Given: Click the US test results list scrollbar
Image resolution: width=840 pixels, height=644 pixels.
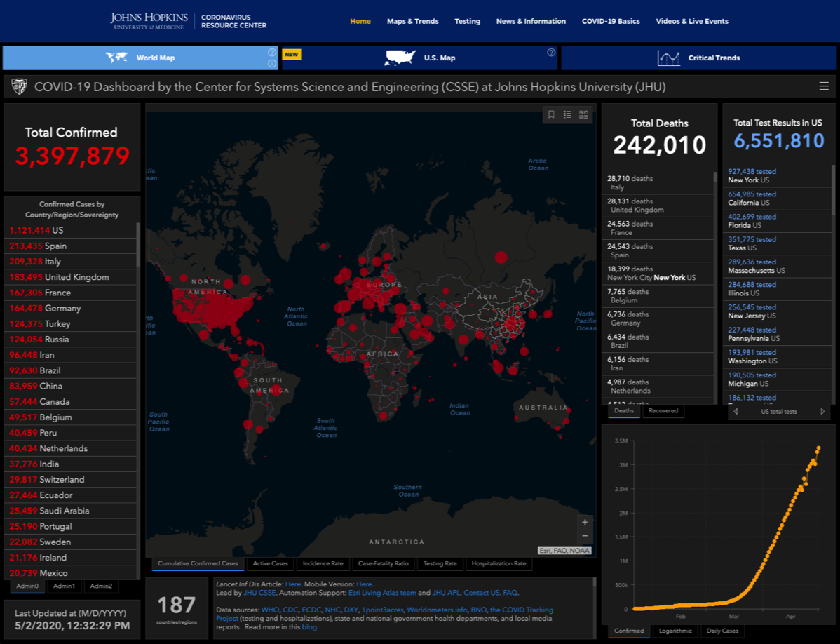Looking at the screenshot, I should tap(833, 190).
